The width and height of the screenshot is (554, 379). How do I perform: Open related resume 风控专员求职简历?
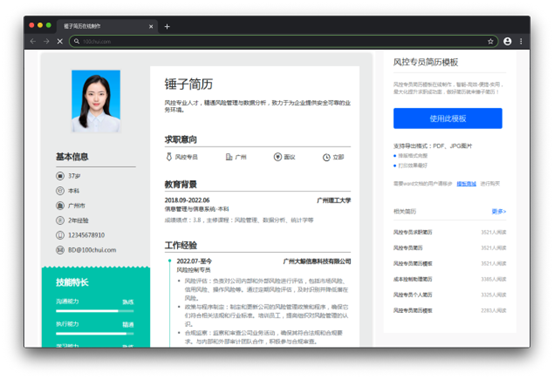413,232
